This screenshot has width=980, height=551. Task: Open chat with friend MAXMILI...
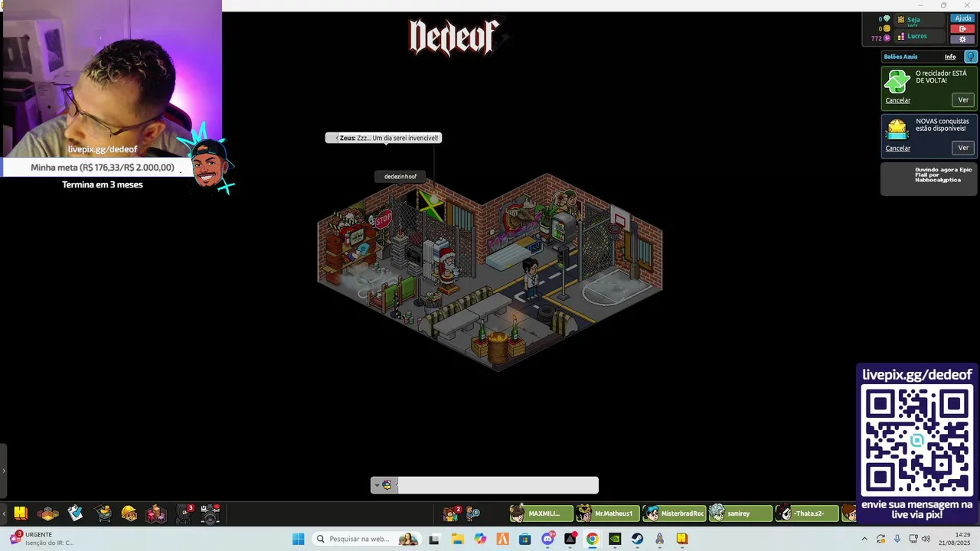541,514
